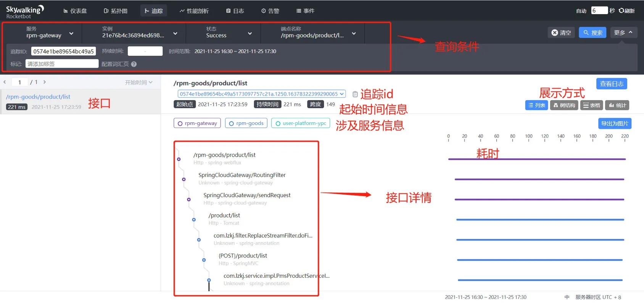The image size is (644, 303).
Task: Click the RoutingFilter span duration bar
Action: pos(539,179)
